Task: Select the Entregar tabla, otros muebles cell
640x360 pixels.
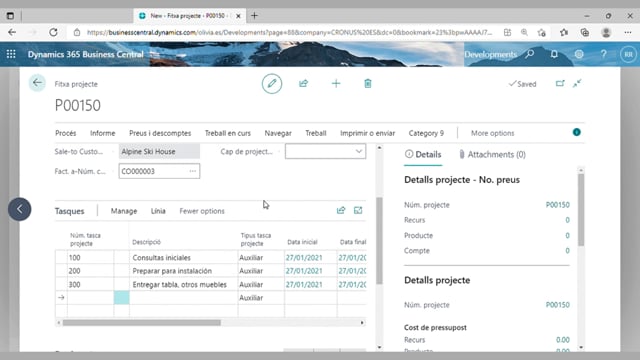Action: (184, 284)
